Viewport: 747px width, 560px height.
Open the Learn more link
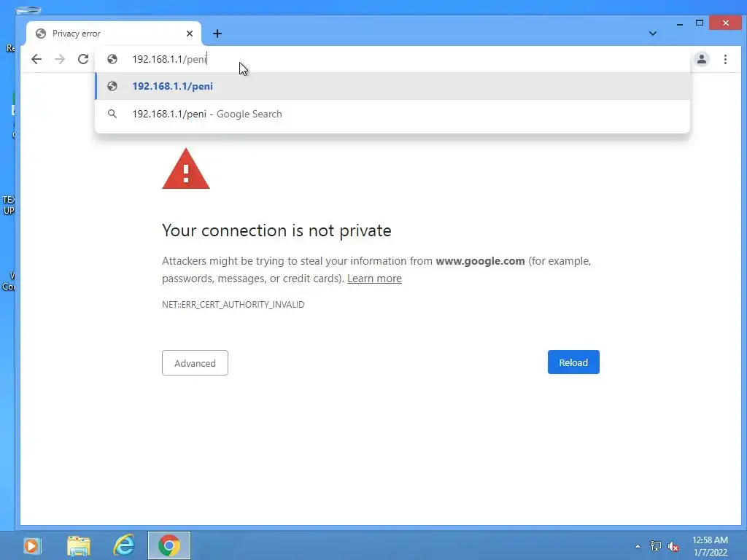(374, 279)
